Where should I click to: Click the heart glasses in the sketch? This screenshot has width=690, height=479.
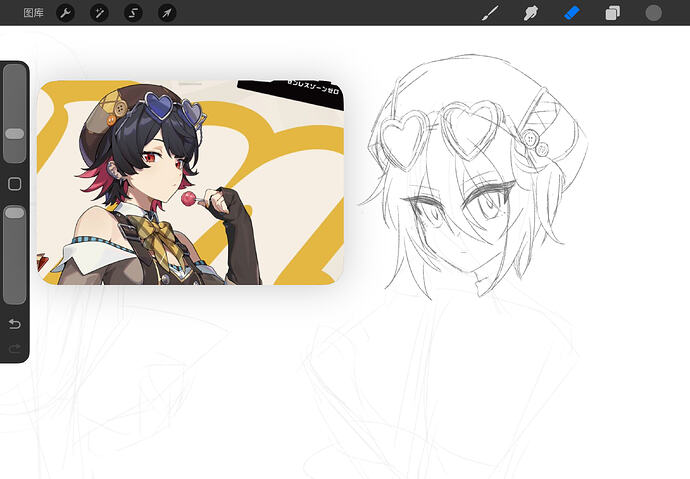(x=440, y=134)
